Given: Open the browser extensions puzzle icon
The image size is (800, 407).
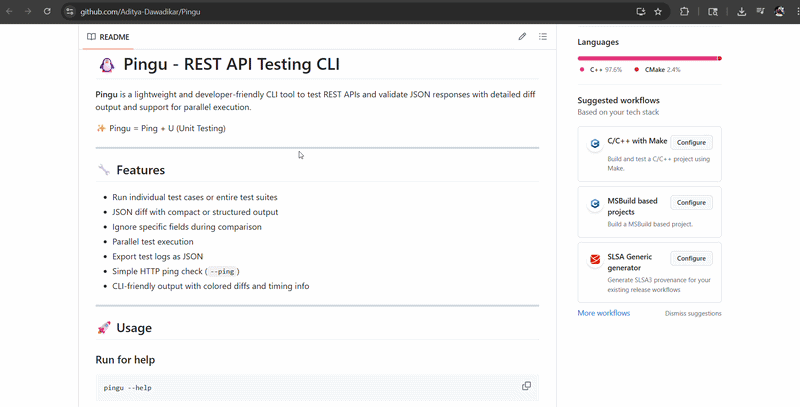Looking at the screenshot, I should pos(685,12).
